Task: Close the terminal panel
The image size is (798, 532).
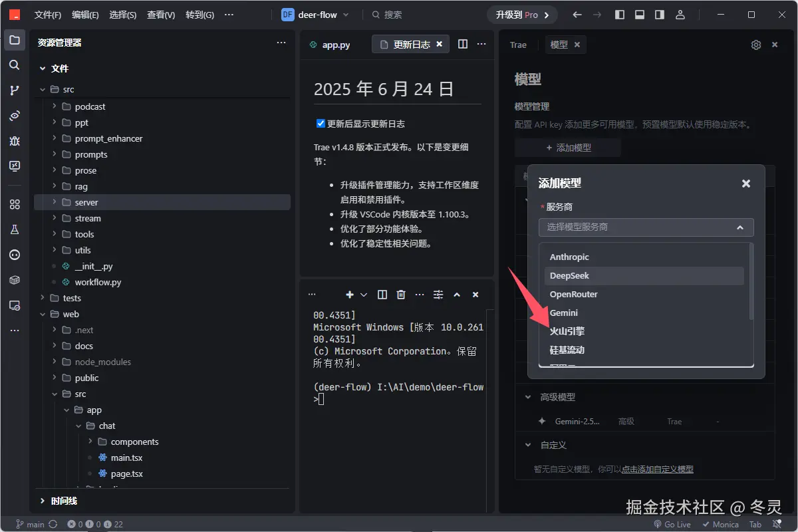Action: coord(475,295)
